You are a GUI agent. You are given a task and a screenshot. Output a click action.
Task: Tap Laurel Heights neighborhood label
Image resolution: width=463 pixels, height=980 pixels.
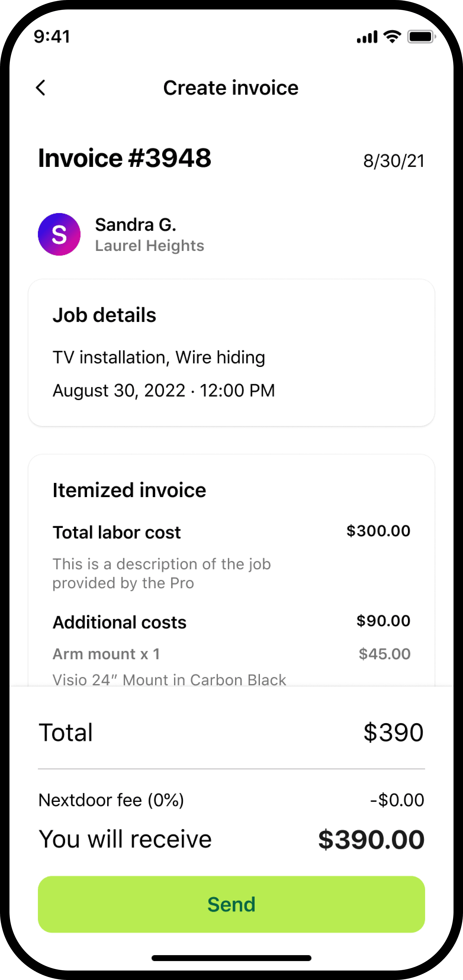[150, 246]
